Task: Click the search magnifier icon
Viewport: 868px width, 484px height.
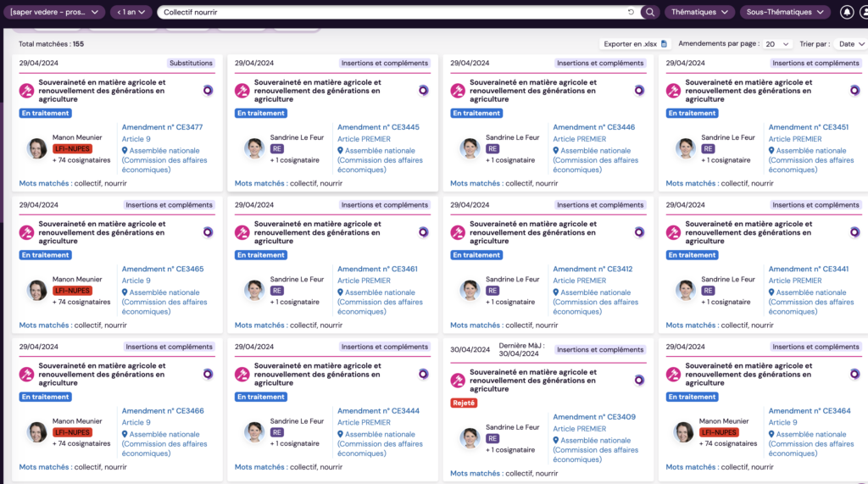Action: tap(650, 12)
